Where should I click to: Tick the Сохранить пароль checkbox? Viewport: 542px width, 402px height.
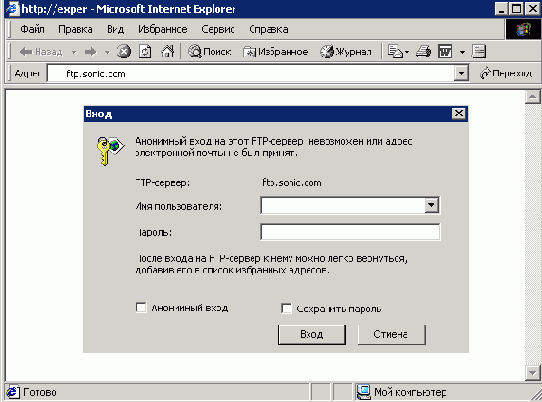point(286,308)
